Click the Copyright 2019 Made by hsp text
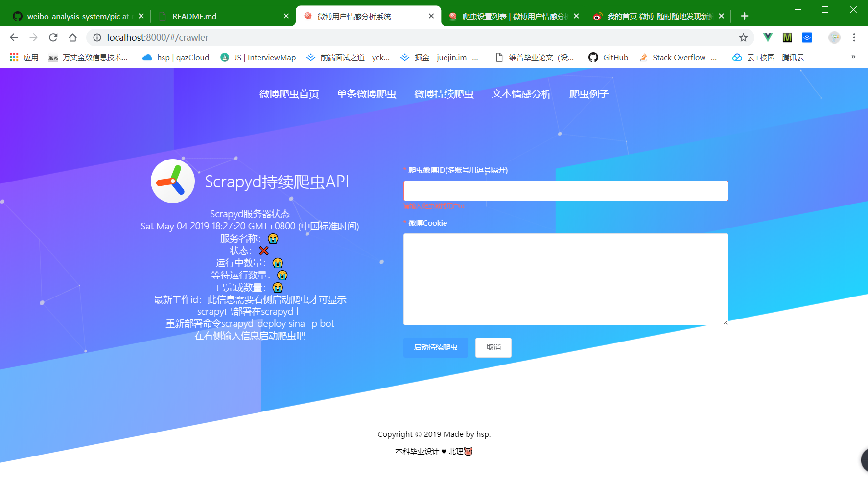The height and width of the screenshot is (479, 868). (434, 434)
